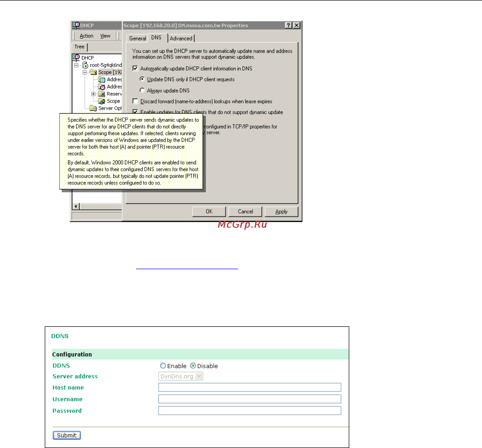Toggle Discard forward lookups when lease expires

135,101
